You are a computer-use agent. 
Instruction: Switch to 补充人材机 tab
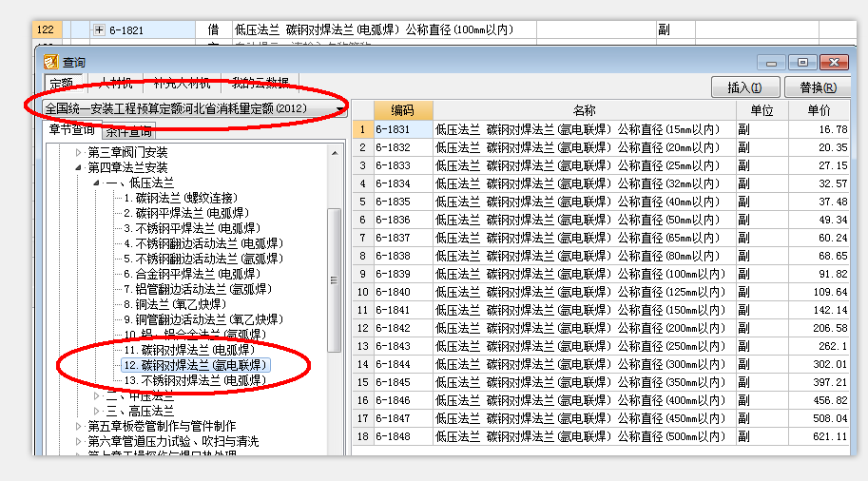(183, 83)
